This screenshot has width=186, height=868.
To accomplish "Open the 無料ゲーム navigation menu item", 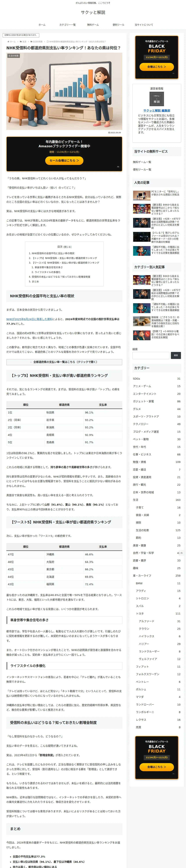I will tap(93, 25).
